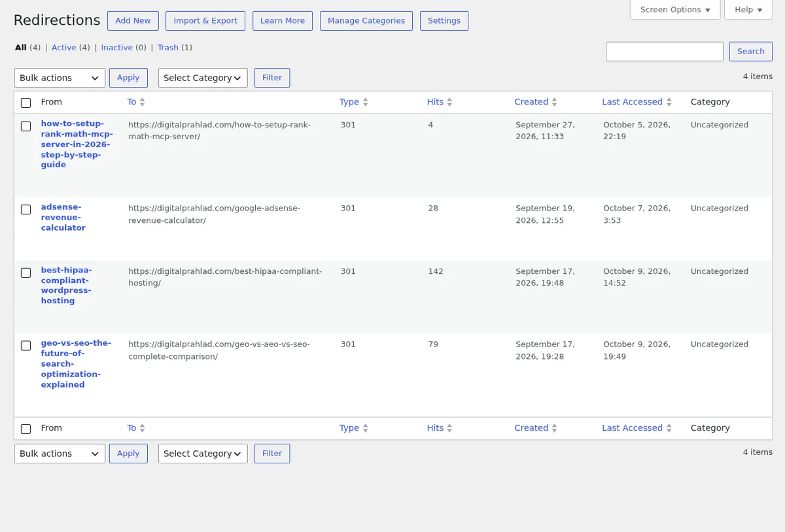
Task: Sort by the top Type column header
Action: coord(349,102)
